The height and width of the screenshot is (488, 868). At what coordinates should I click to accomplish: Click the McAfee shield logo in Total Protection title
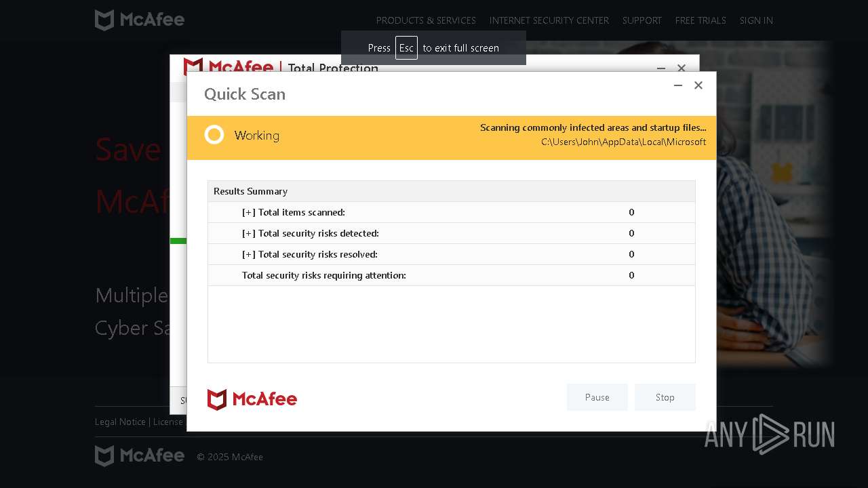pyautogui.click(x=193, y=66)
